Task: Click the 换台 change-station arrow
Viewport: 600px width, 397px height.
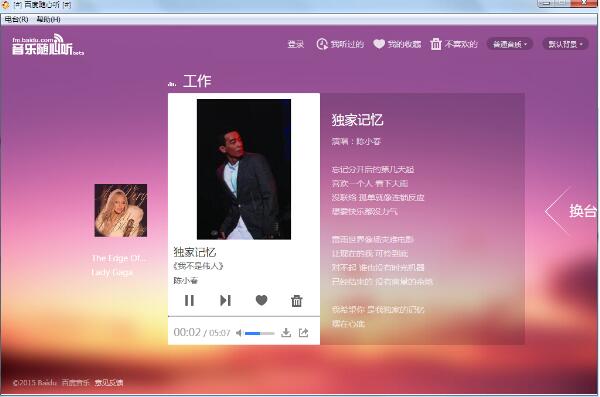Action: (570, 211)
